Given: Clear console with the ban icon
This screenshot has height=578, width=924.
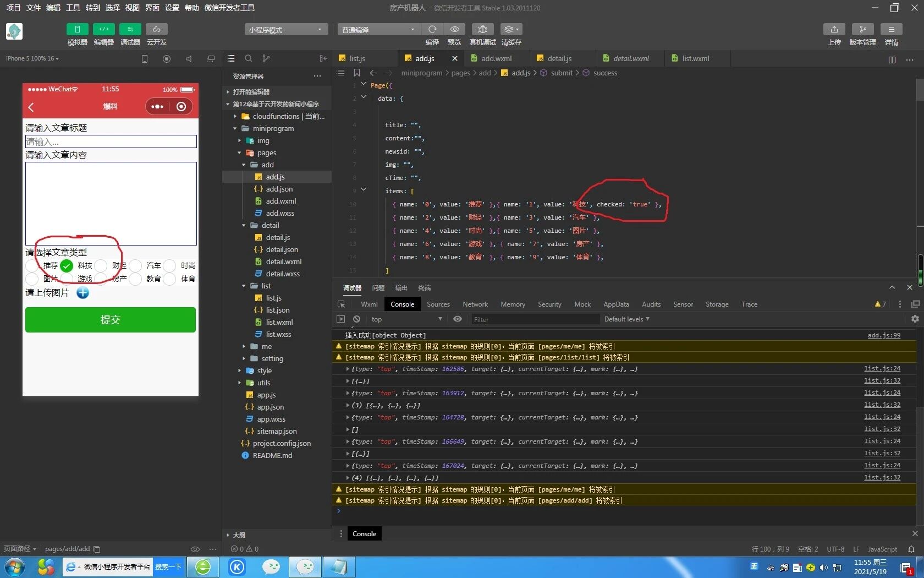Looking at the screenshot, I should point(356,319).
